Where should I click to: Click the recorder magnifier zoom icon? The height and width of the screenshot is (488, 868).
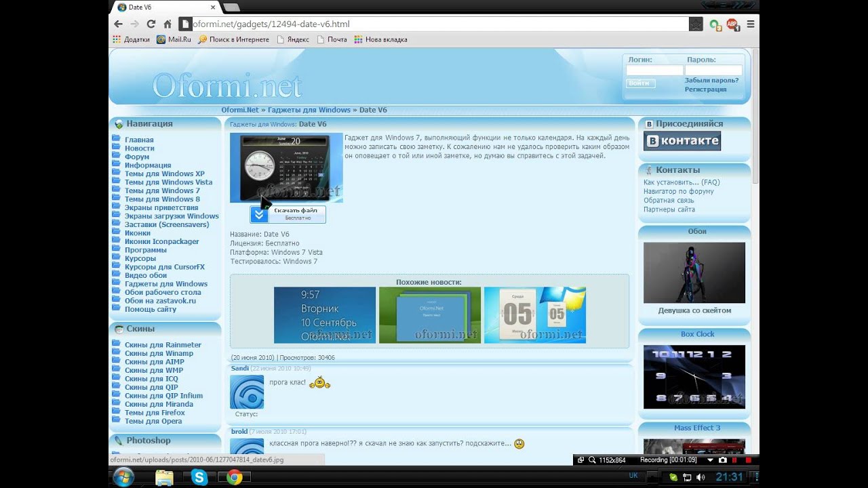pos(592,460)
